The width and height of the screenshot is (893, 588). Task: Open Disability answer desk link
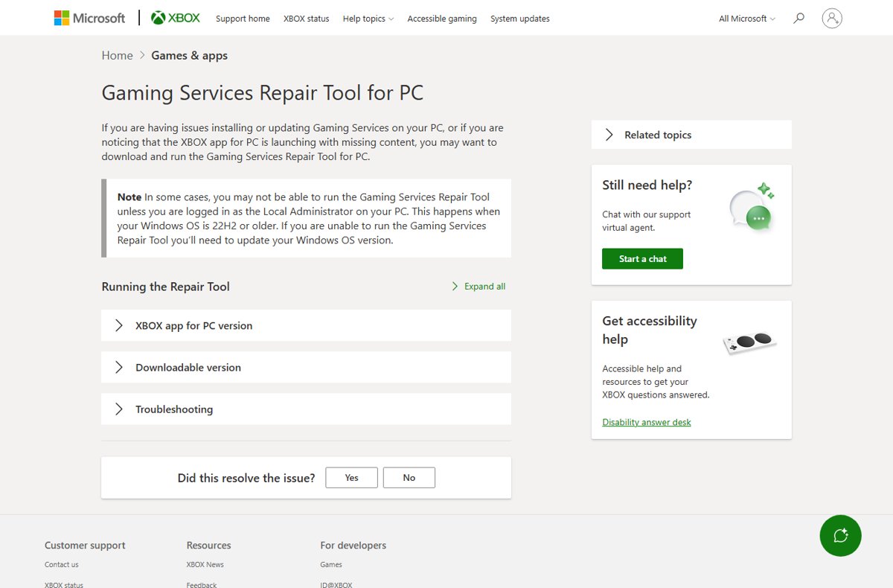click(647, 422)
